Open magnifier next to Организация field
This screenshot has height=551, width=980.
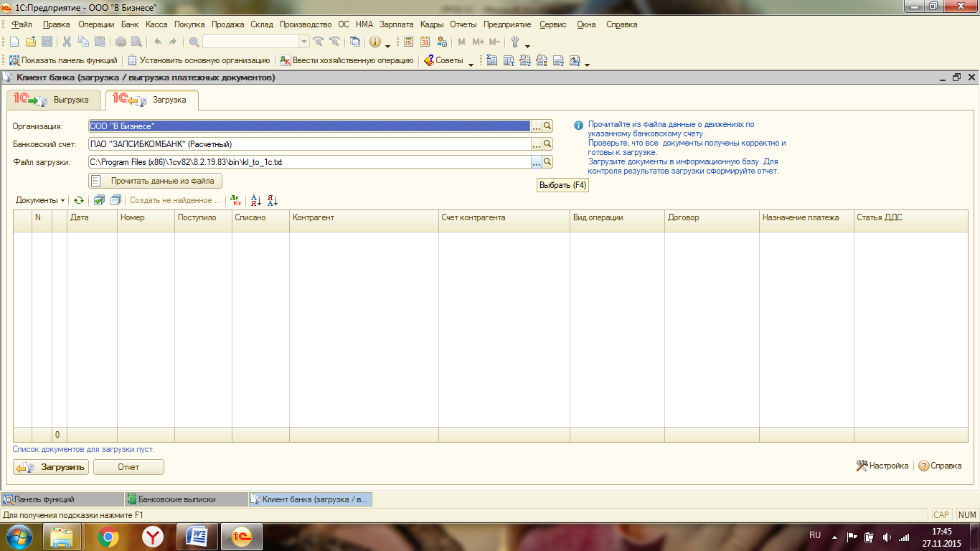(x=547, y=126)
